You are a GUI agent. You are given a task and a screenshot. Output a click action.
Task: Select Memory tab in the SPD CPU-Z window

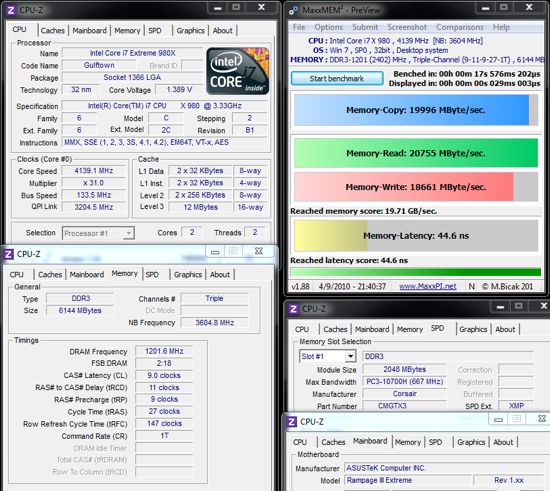pos(410,329)
